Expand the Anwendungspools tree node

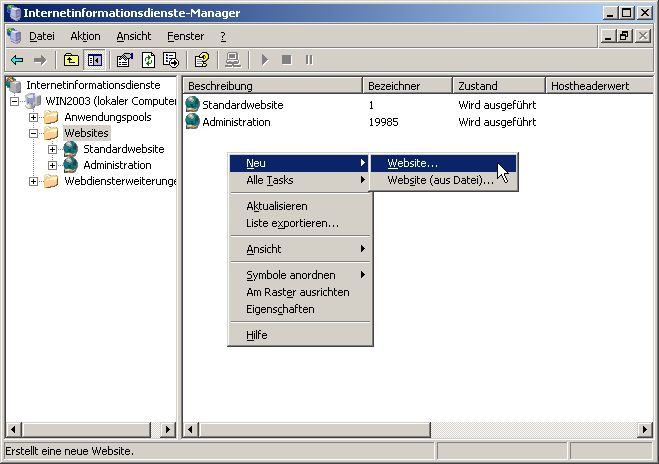tap(34, 117)
